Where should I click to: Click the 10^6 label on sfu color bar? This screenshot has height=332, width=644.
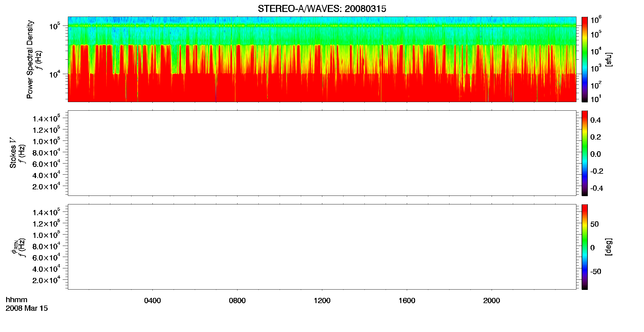(596, 20)
